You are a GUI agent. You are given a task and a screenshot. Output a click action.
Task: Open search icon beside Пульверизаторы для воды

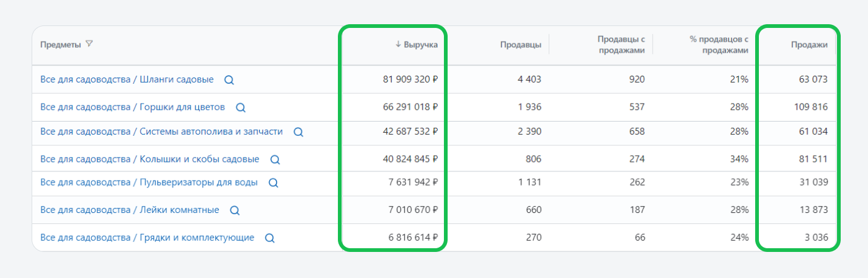pos(273,183)
